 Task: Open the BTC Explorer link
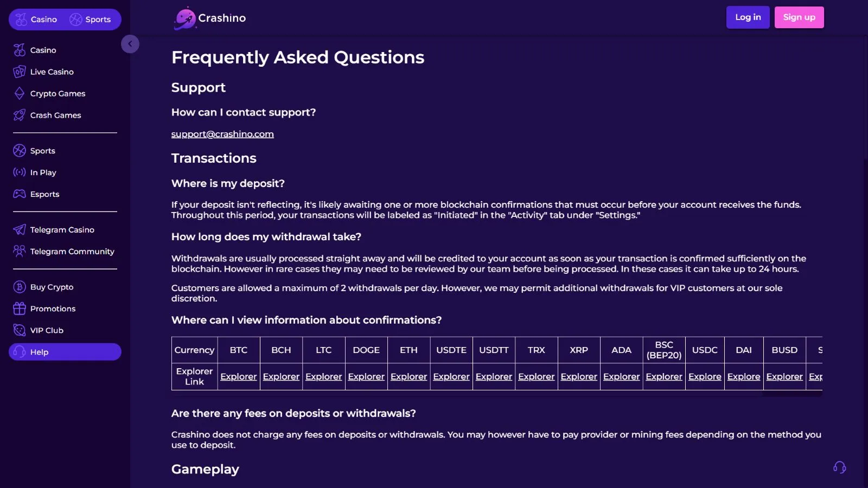pyautogui.click(x=238, y=376)
